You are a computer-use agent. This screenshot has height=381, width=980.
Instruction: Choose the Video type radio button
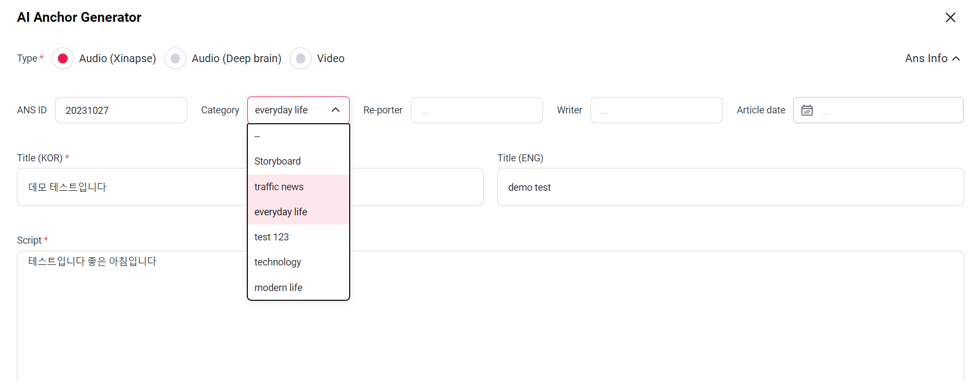[301, 58]
